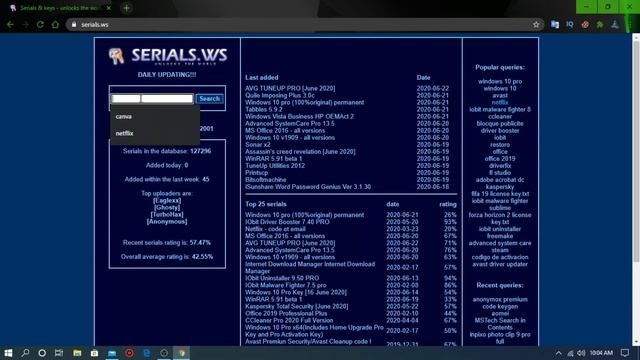Viewport: 640px width, 360px height.
Task: Open the volume speaker tray icon
Action: click(x=581, y=353)
